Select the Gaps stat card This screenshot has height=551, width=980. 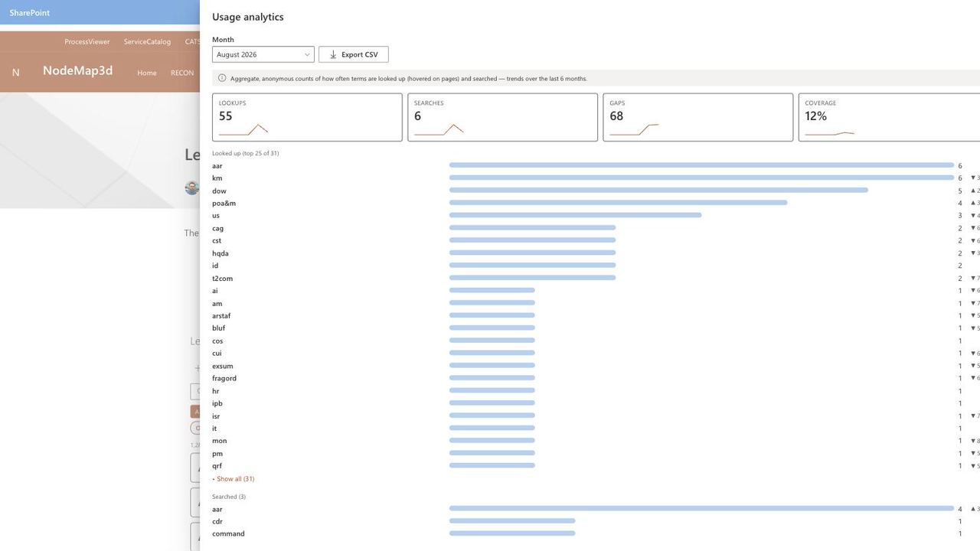coord(697,117)
